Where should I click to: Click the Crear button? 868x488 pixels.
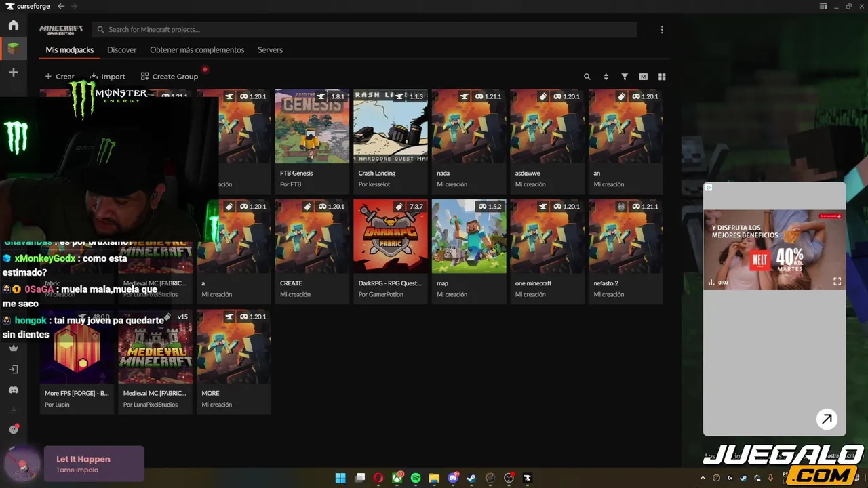pyautogui.click(x=60, y=77)
